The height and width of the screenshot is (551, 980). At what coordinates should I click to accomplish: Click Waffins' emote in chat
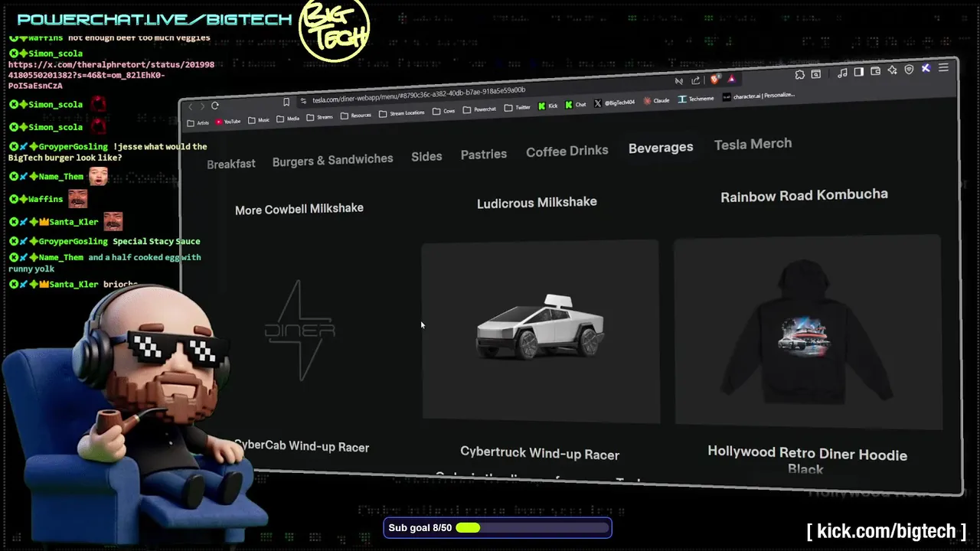pos(77,199)
